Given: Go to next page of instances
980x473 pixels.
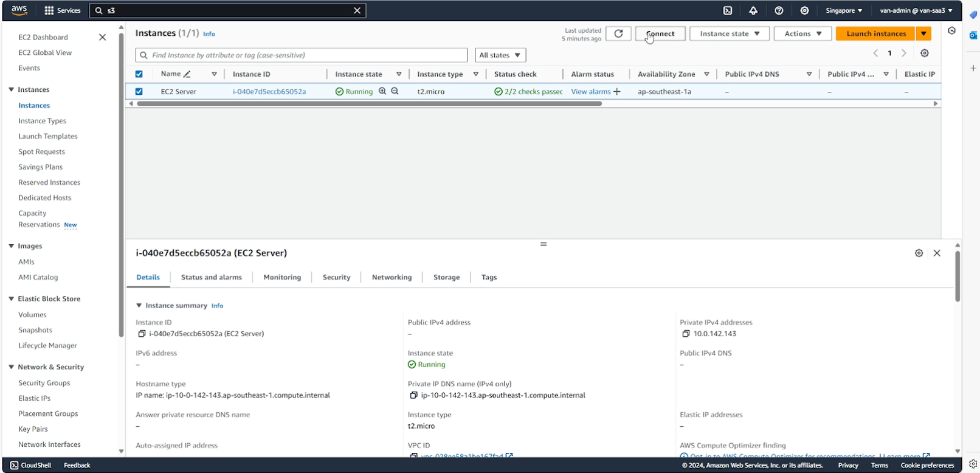Looking at the screenshot, I should (x=904, y=54).
